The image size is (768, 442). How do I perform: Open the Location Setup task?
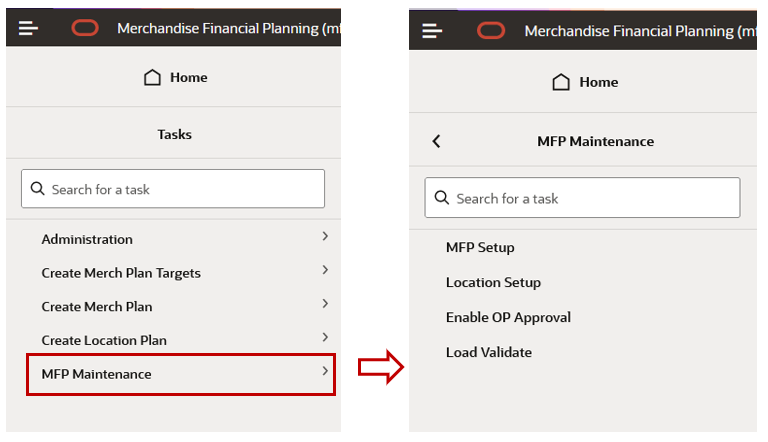(493, 283)
